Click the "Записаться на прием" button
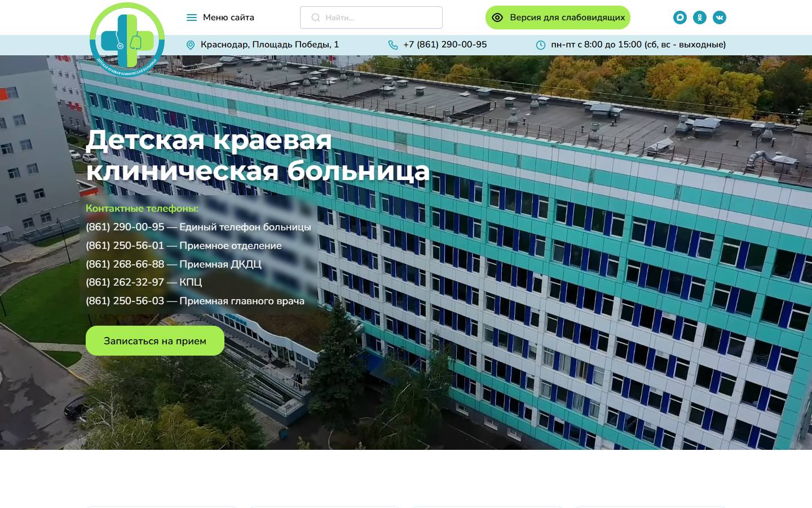This screenshot has width=812, height=508. [x=155, y=341]
